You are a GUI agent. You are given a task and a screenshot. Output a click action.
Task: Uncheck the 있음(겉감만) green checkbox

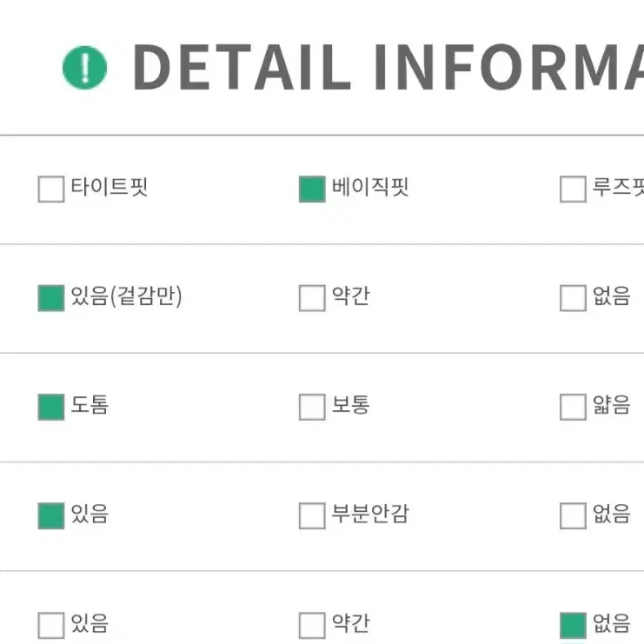[x=51, y=298]
